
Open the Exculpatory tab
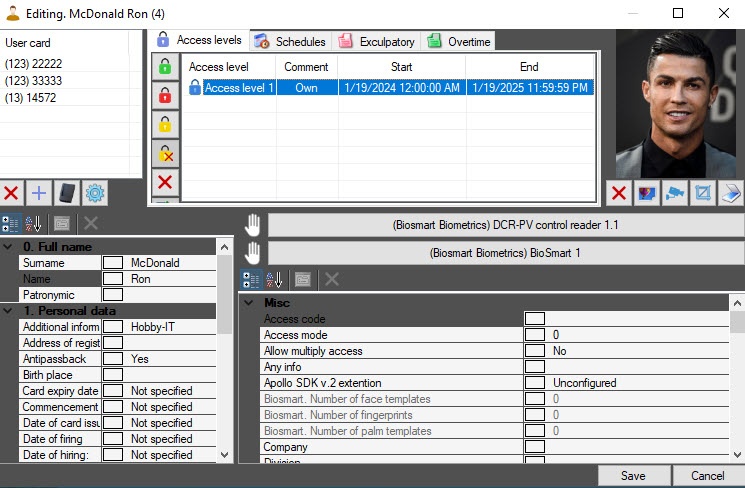[x=376, y=41]
